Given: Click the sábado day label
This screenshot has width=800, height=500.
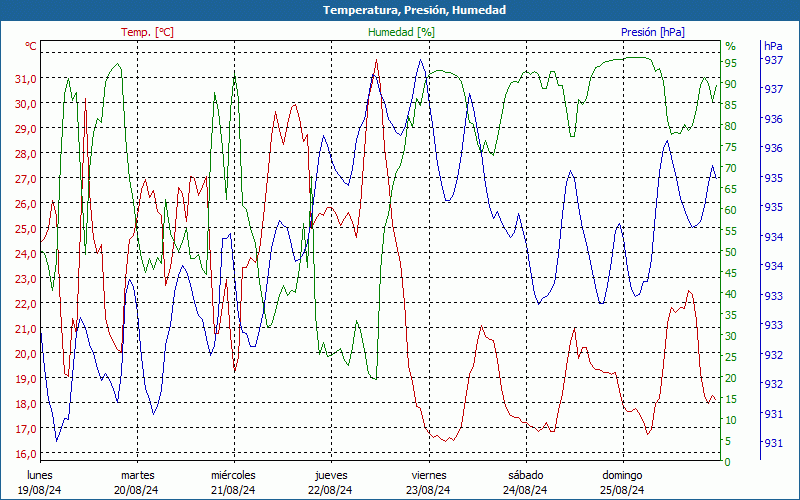Looking at the screenshot, I should pyautogui.click(x=526, y=475).
